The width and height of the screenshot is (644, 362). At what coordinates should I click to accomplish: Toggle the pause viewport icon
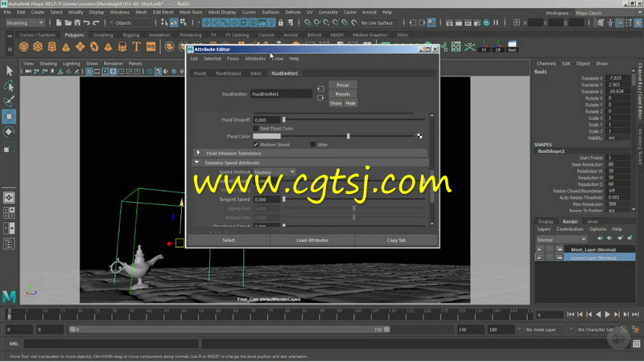[496, 23]
